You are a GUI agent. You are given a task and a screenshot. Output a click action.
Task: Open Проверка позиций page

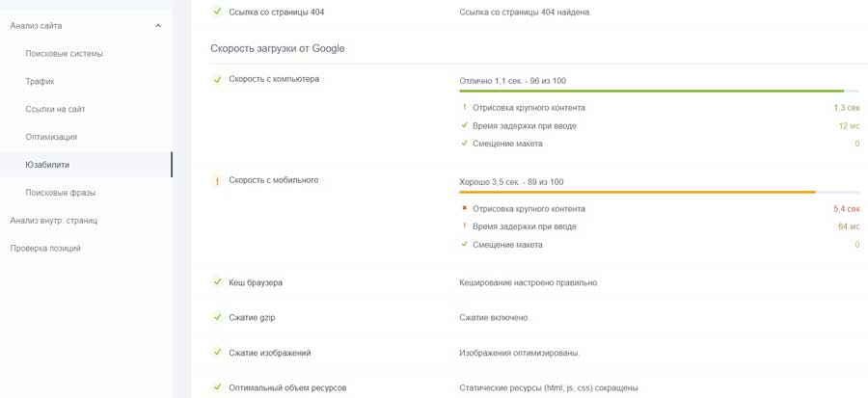point(45,249)
